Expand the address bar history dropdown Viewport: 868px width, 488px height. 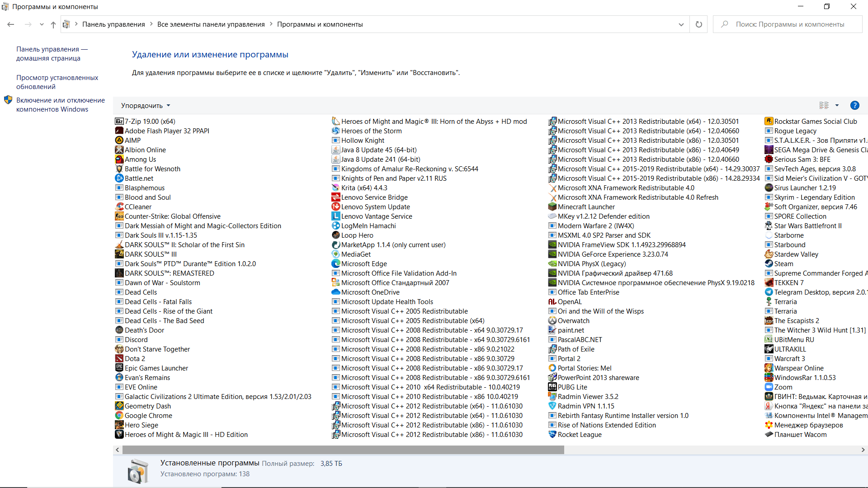coord(681,24)
